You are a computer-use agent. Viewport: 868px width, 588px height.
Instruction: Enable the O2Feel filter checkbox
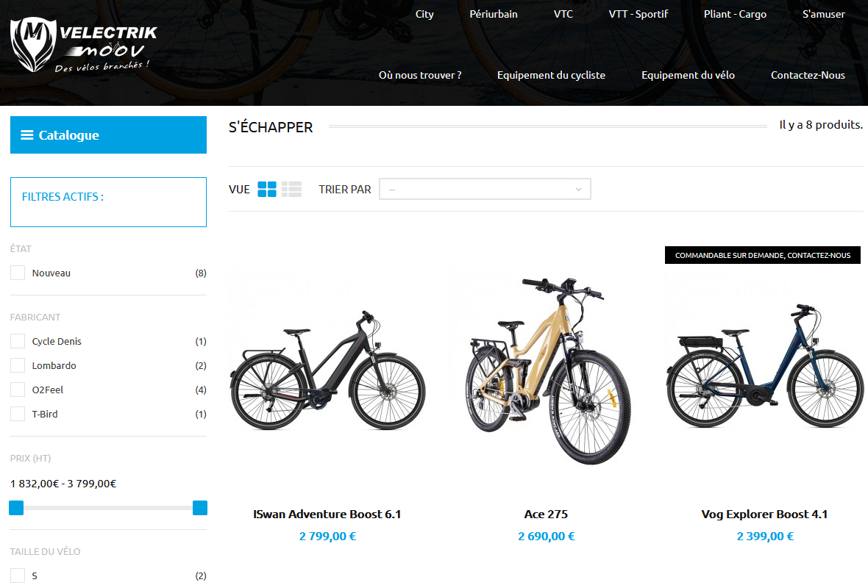tap(18, 390)
